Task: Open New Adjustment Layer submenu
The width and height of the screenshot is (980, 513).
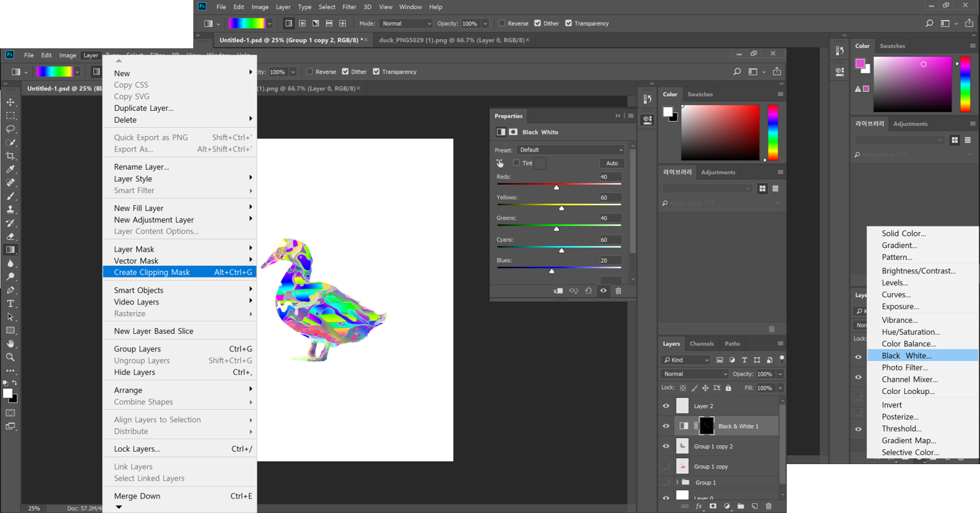Action: coord(180,220)
